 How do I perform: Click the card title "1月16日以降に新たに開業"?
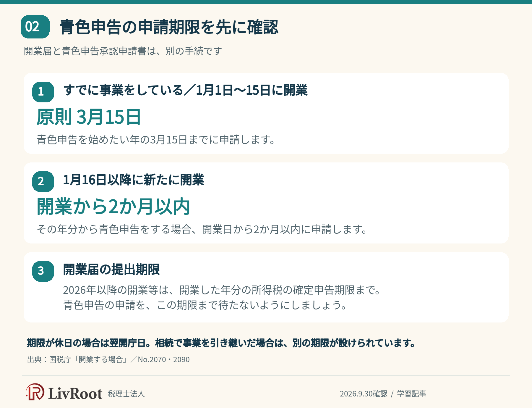pos(134,180)
